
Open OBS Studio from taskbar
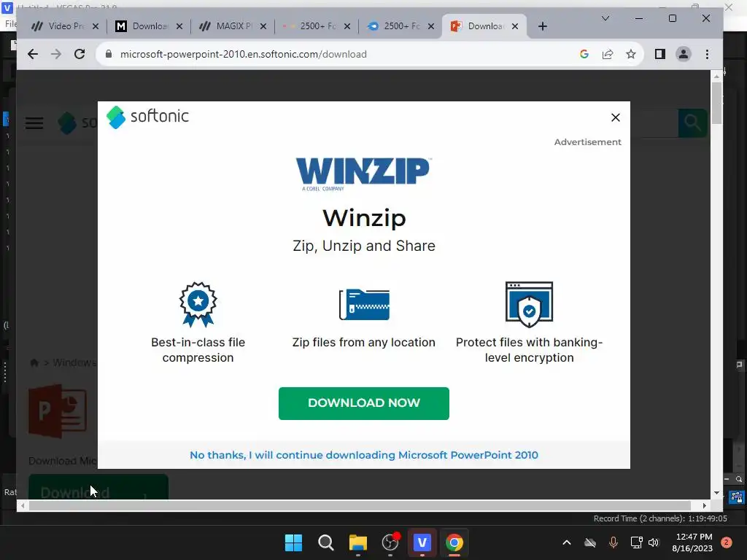(390, 542)
